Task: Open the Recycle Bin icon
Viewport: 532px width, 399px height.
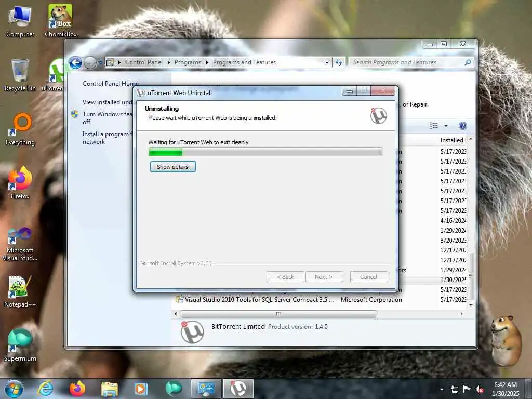Action: [20, 75]
